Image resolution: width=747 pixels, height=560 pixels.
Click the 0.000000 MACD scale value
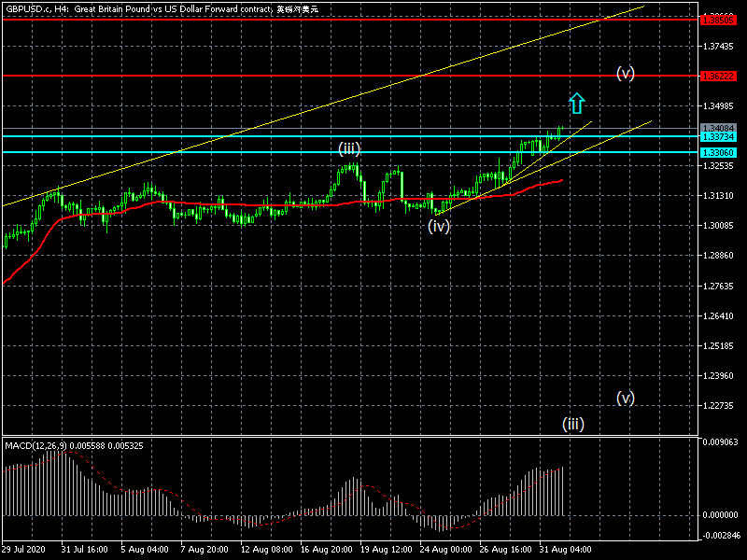(x=720, y=515)
